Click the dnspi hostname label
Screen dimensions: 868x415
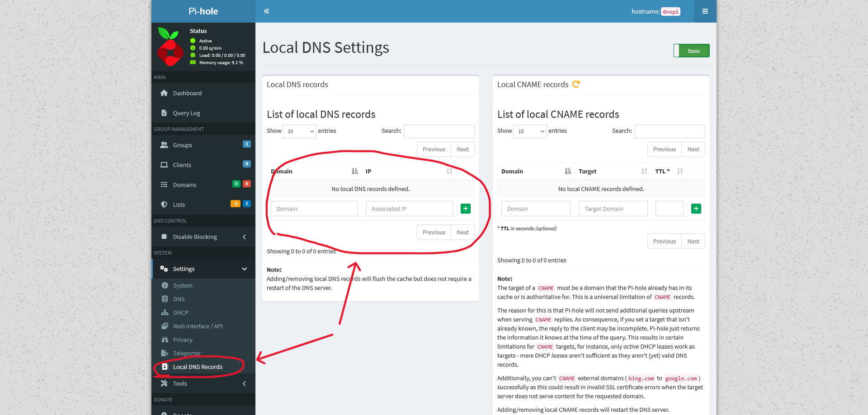[x=670, y=12]
